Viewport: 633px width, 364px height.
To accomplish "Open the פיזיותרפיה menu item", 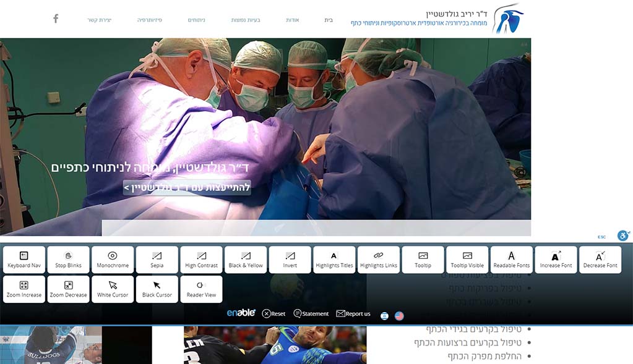I will 150,20.
